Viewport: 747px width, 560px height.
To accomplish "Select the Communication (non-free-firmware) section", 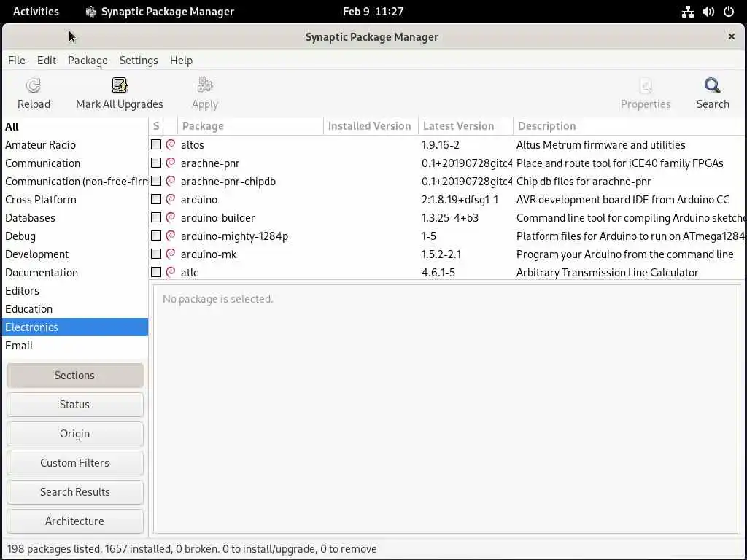I will click(75, 182).
